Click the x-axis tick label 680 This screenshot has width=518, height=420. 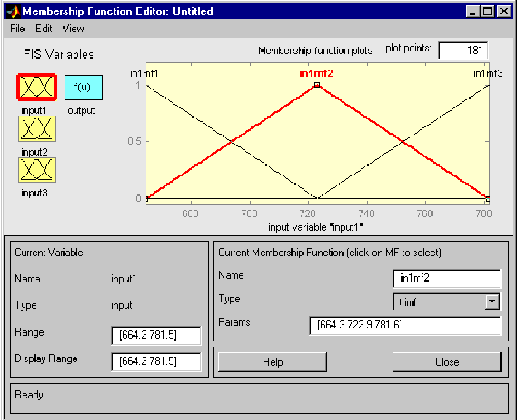[x=190, y=213]
